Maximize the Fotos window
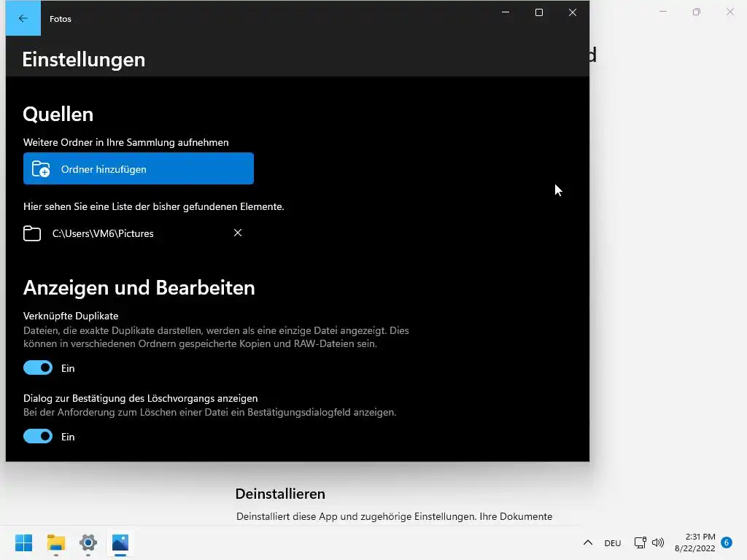This screenshot has width=747, height=560. [x=539, y=12]
